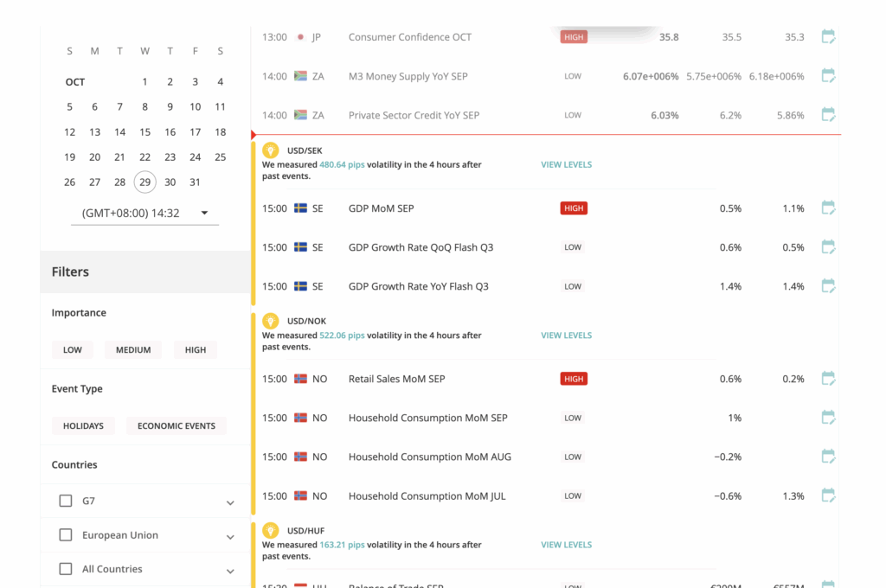886x588 pixels.
Task: Enable the European Union checkbox
Action: coord(66,535)
